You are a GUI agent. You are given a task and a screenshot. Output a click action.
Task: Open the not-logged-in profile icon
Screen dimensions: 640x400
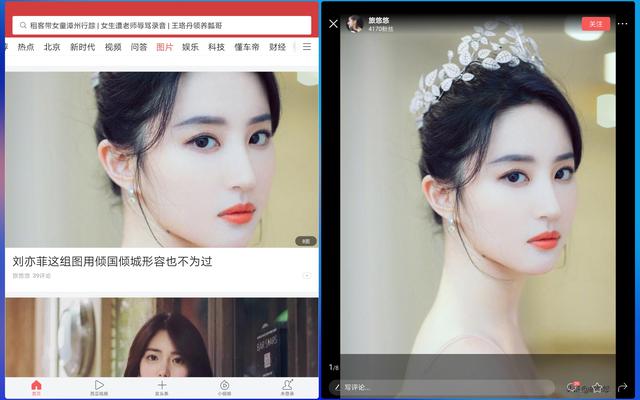pyautogui.click(x=287, y=386)
